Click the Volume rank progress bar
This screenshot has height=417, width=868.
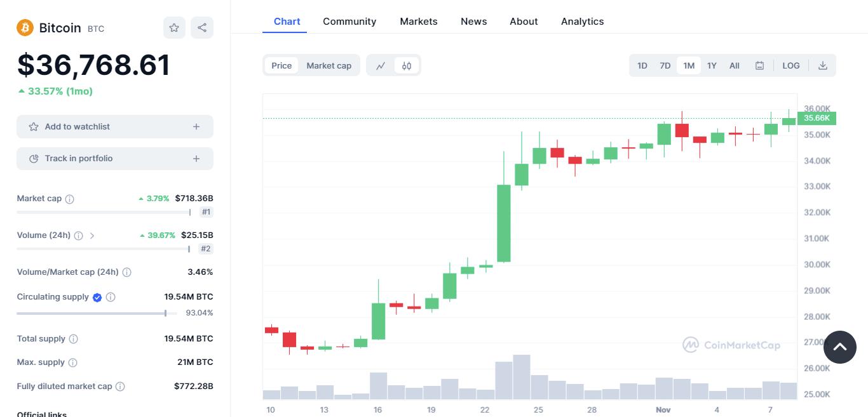tap(104, 249)
